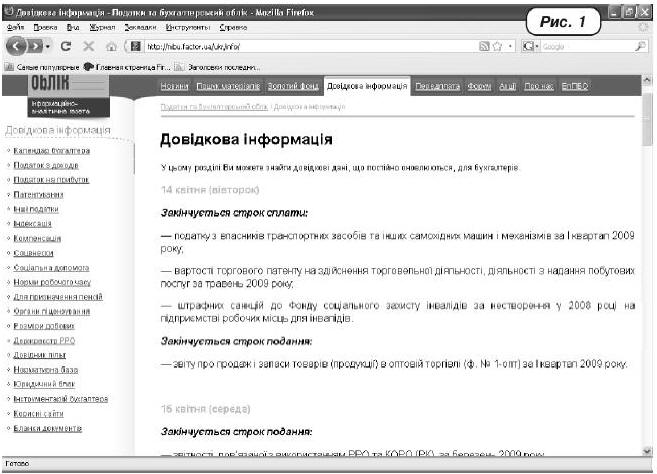Click the RSS feed icon in address bar
This screenshot has width=657, height=474.
485,47
